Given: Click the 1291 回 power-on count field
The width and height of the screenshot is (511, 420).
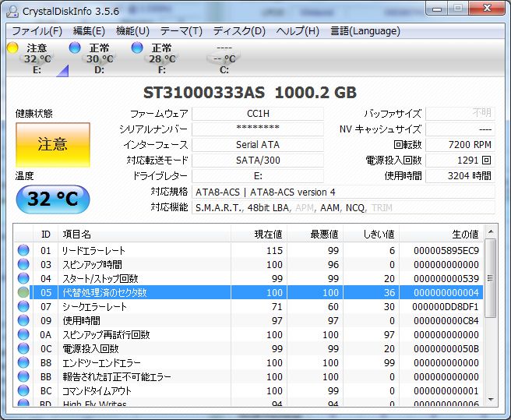Looking at the screenshot, I should 460,161.
